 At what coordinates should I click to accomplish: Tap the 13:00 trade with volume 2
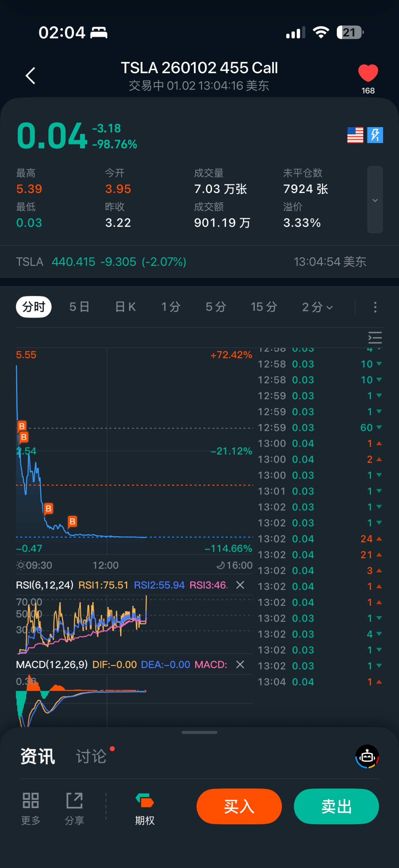pos(320,459)
